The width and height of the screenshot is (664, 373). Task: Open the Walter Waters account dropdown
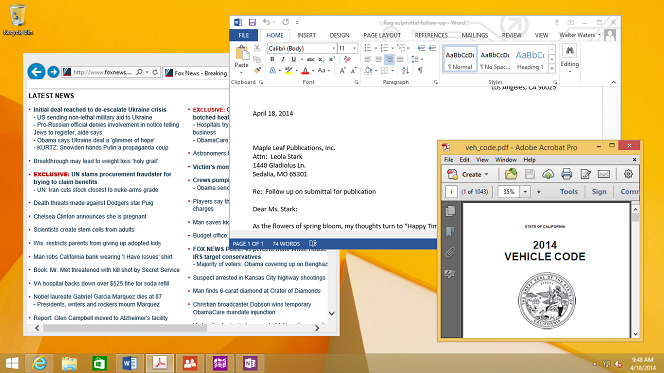[580, 35]
